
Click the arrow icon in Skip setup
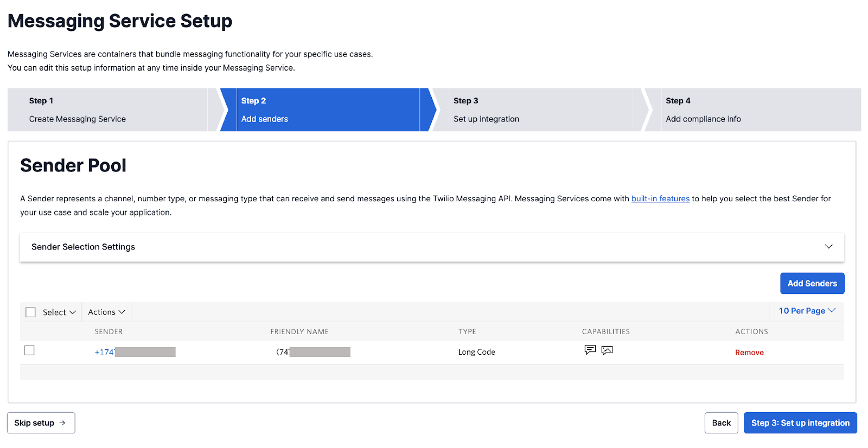62,423
